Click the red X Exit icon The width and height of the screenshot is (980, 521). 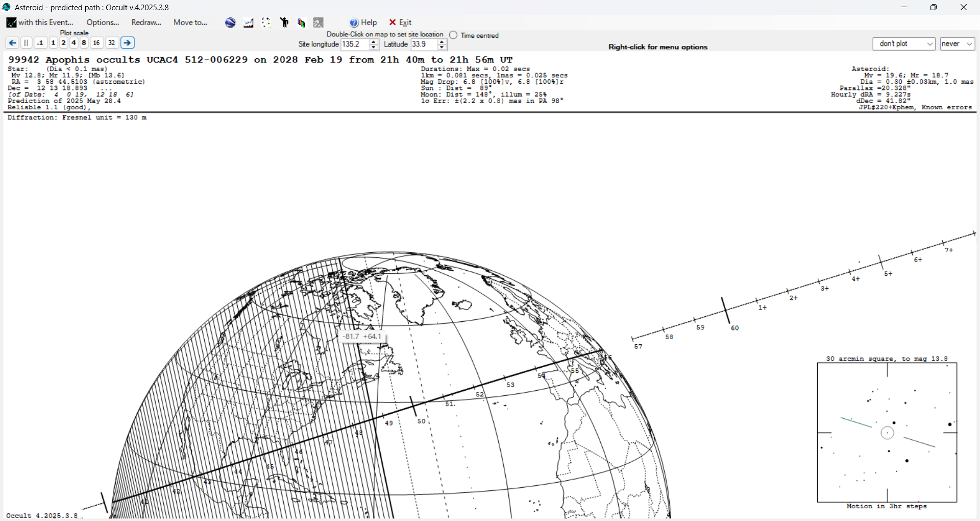click(x=393, y=22)
